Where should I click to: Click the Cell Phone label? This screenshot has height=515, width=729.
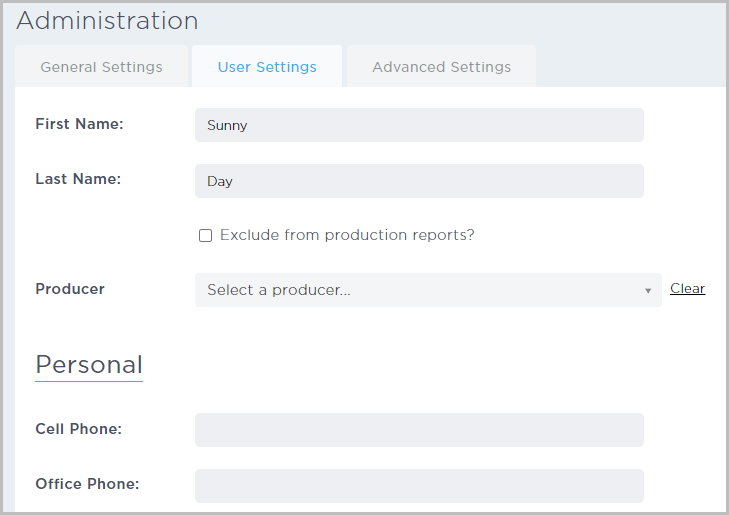tap(78, 429)
